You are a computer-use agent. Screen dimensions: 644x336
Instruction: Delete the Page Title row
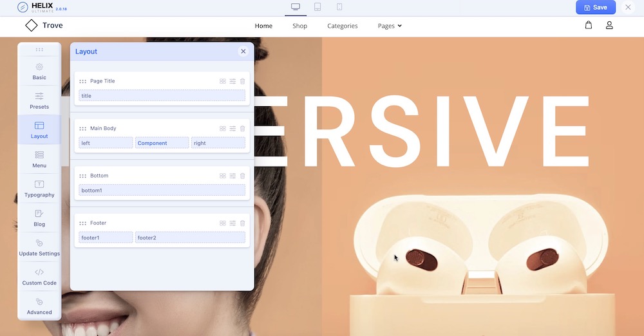(x=242, y=81)
